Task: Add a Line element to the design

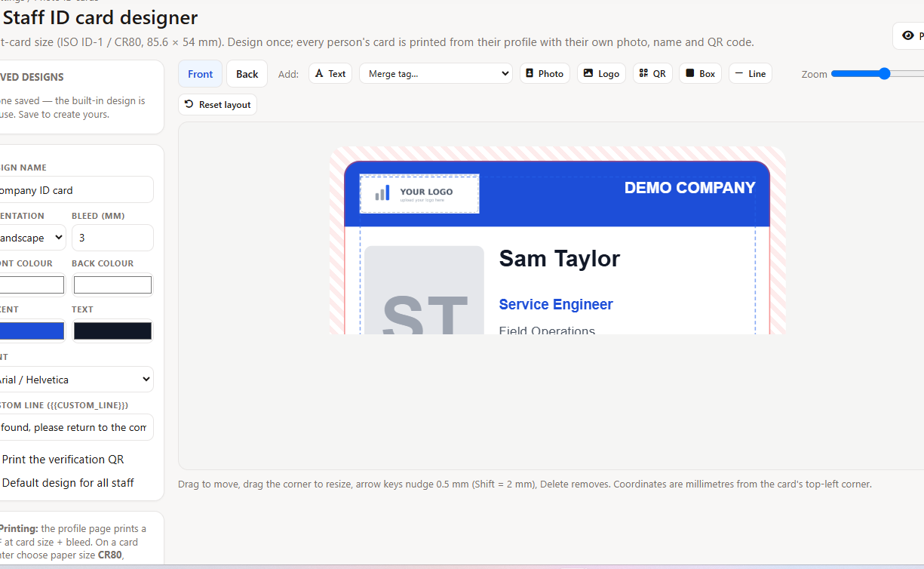Action: [x=750, y=73]
